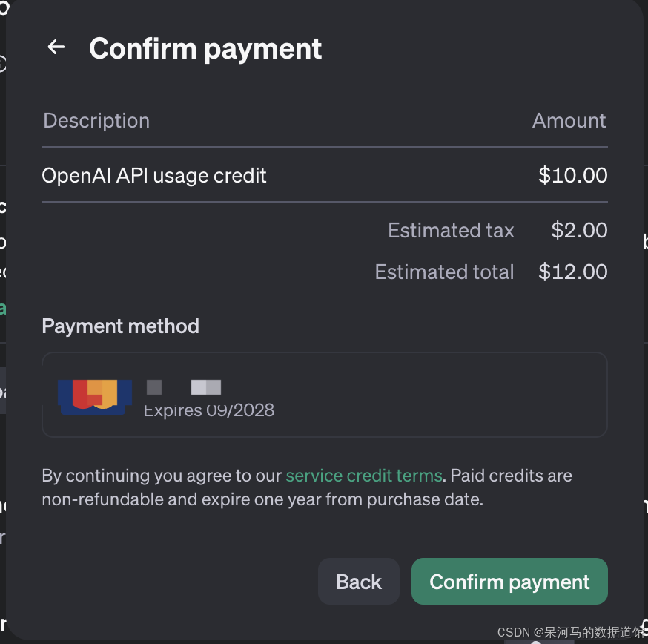Screen dimensions: 648x644
Task: Select the payment method card box
Action: (x=325, y=394)
